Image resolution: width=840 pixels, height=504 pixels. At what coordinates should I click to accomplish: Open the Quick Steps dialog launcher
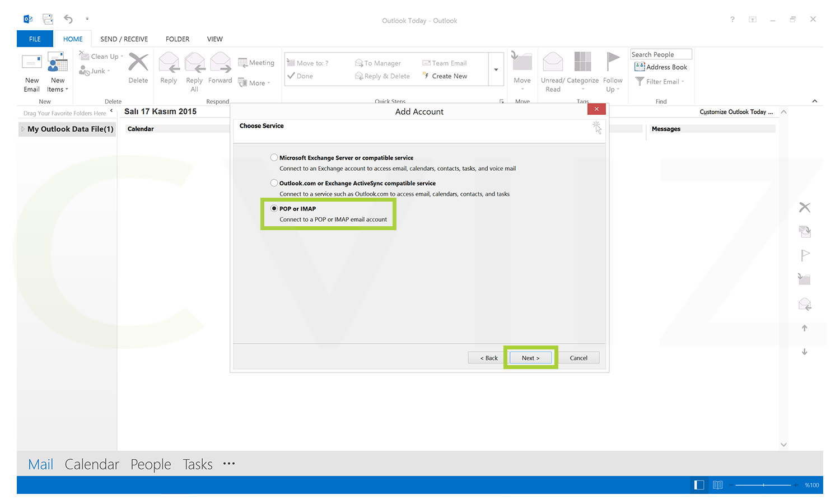pyautogui.click(x=502, y=101)
